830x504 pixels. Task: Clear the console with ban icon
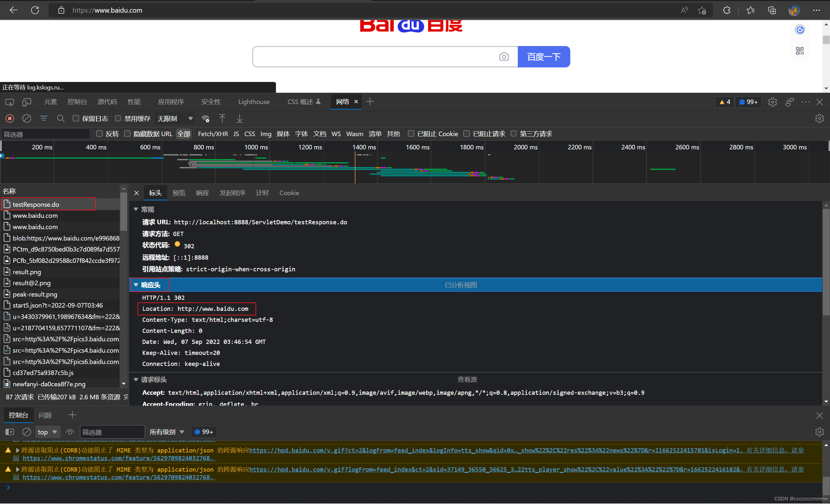pyautogui.click(x=27, y=432)
